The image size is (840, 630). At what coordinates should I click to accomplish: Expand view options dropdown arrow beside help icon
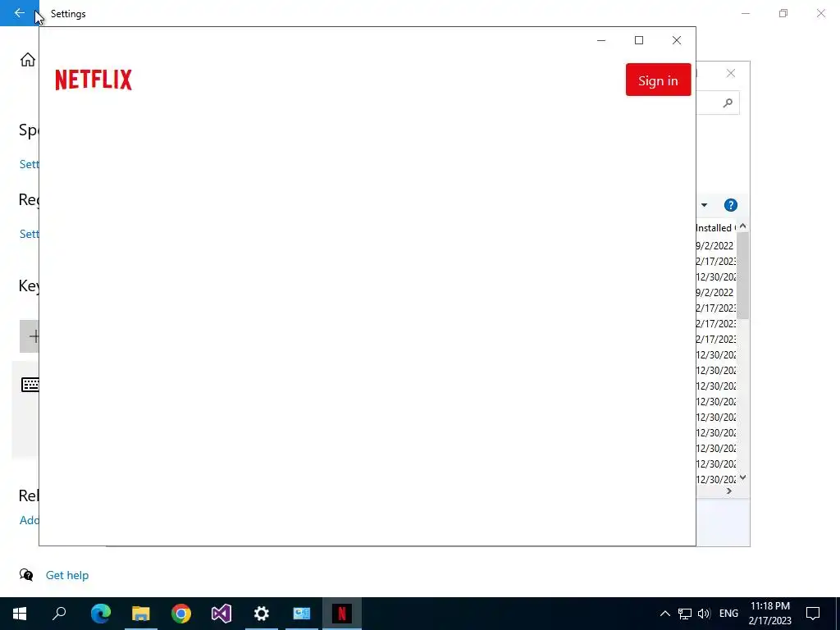point(704,205)
